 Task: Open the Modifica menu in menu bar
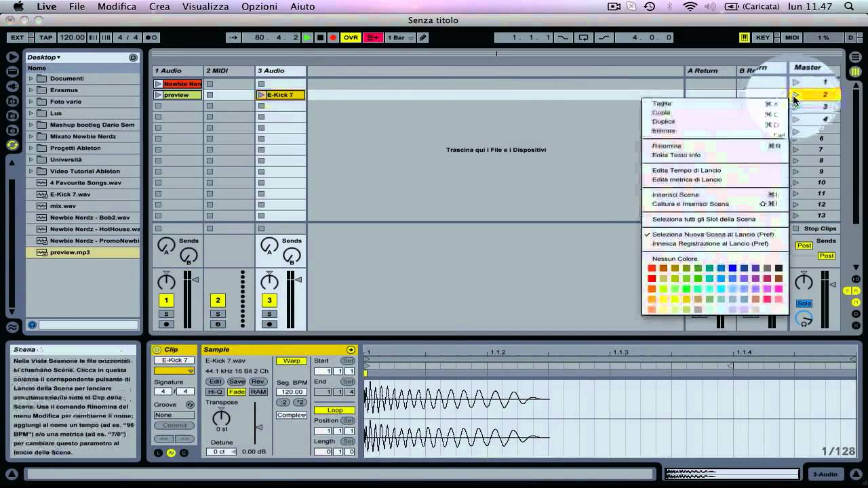pos(117,6)
